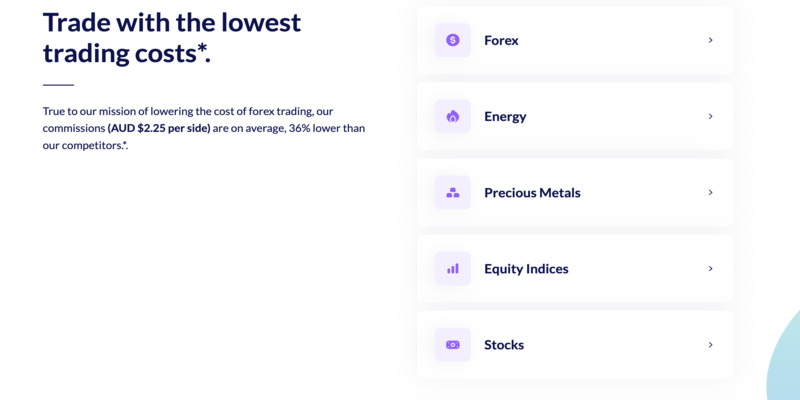Image resolution: width=800 pixels, height=400 pixels.
Task: Expand the Energy row chevron arrow
Action: tap(710, 116)
